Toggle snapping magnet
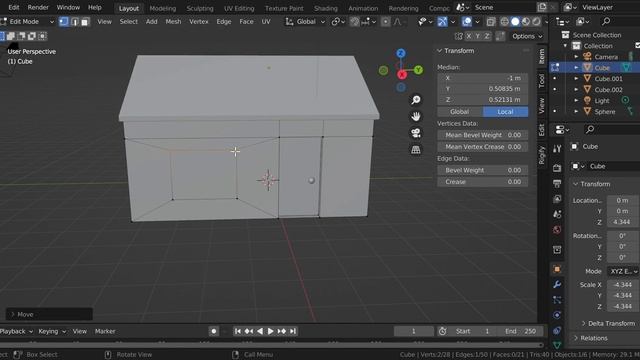The image size is (640, 360). (x=354, y=22)
